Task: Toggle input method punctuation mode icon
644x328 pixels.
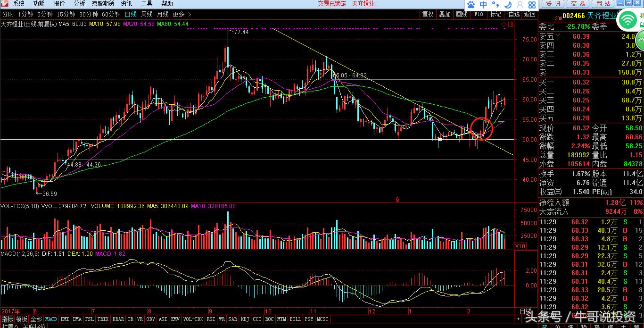Action: pyautogui.click(x=496, y=5)
